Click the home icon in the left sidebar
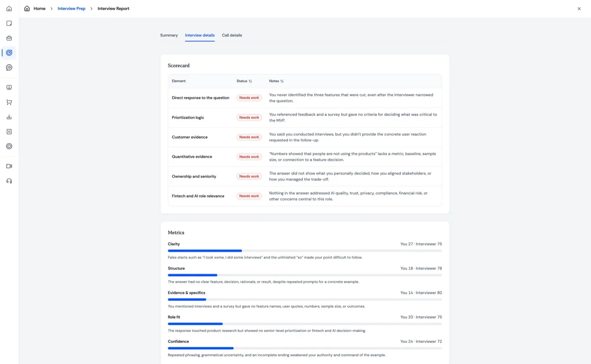This screenshot has width=591, height=364. point(9,8)
